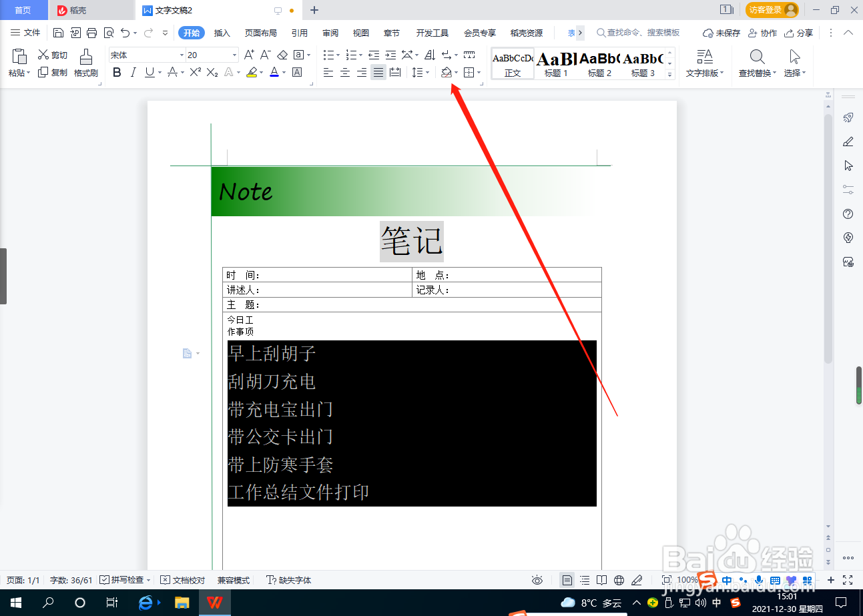Toggle eye protection mode icon in status bar
863x616 pixels.
(537, 580)
